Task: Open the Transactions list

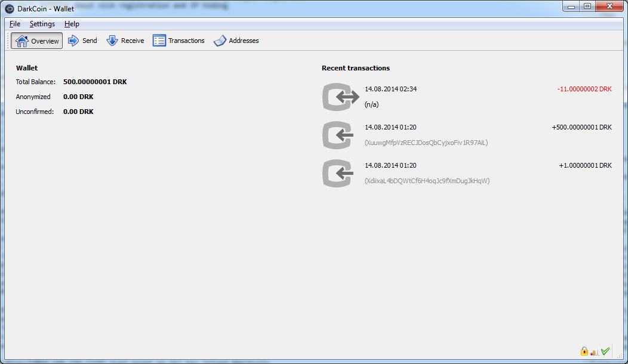Action: tap(178, 41)
